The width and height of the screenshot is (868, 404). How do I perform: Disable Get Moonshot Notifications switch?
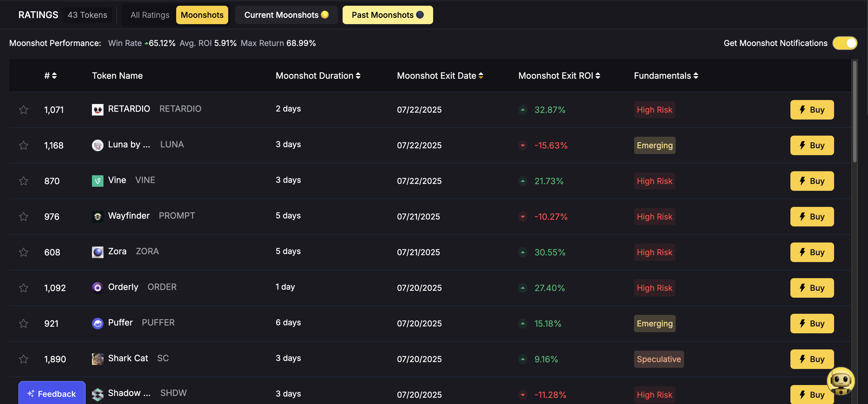(844, 43)
